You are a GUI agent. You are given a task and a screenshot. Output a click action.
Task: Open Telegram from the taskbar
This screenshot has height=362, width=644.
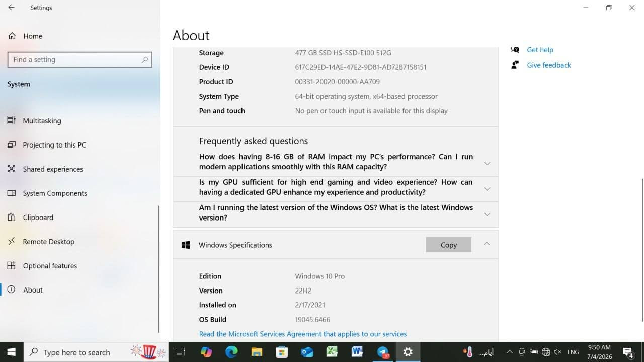(x=383, y=352)
